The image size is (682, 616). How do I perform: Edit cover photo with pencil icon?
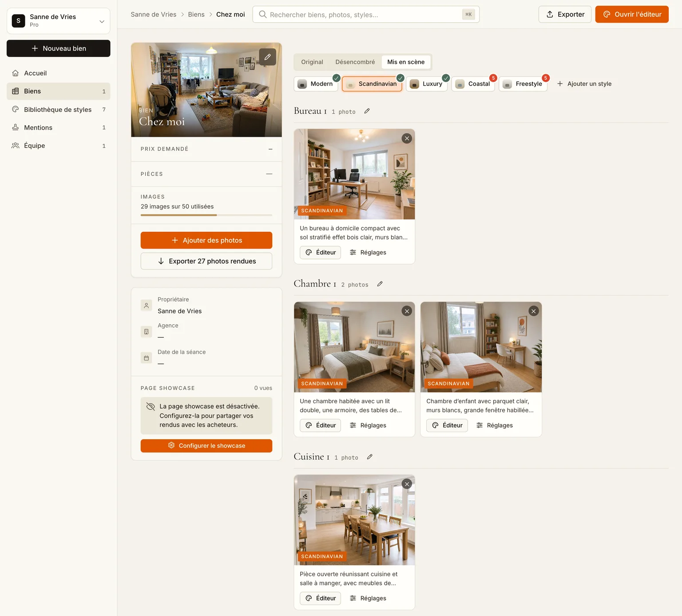click(x=268, y=57)
